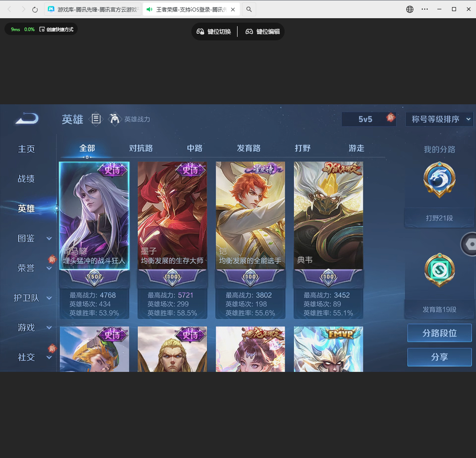
Task: Click the 分享 button
Action: pyautogui.click(x=439, y=357)
